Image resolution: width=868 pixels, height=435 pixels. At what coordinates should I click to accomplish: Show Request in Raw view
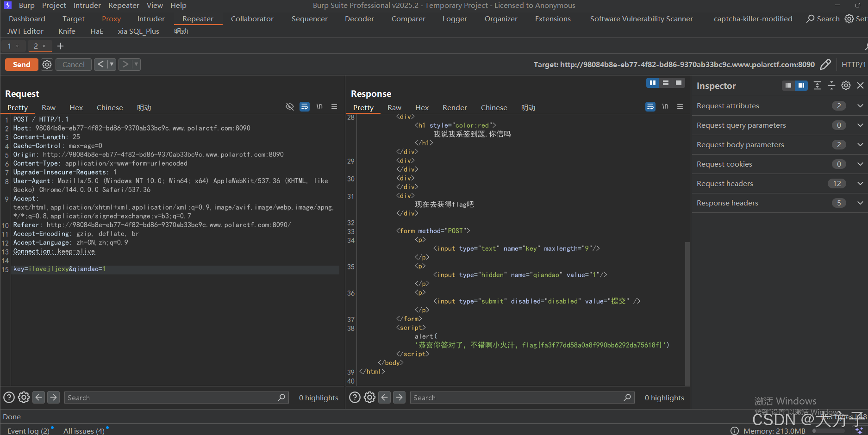(x=49, y=107)
